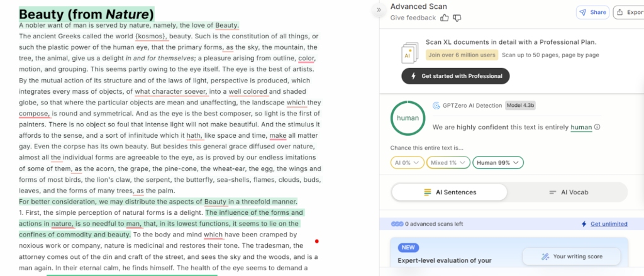Click the NEW badge on evaluation card
The width and height of the screenshot is (644, 276).
click(408, 248)
